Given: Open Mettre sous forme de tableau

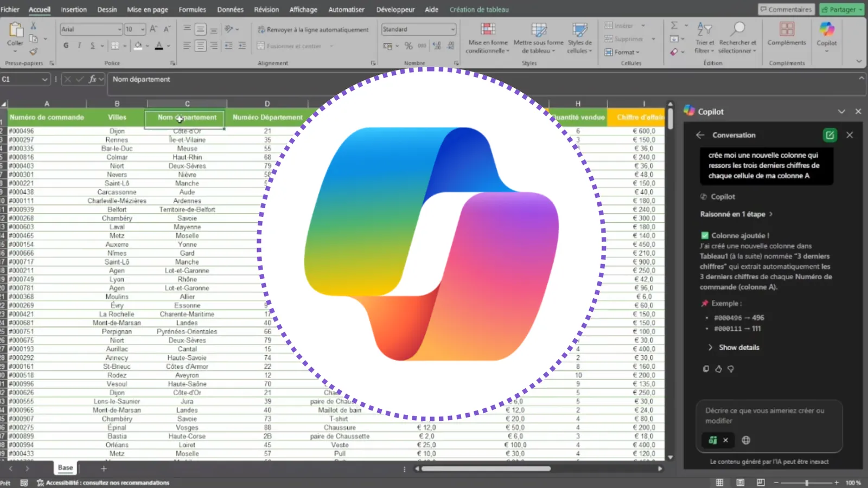Looking at the screenshot, I should 539,37.
